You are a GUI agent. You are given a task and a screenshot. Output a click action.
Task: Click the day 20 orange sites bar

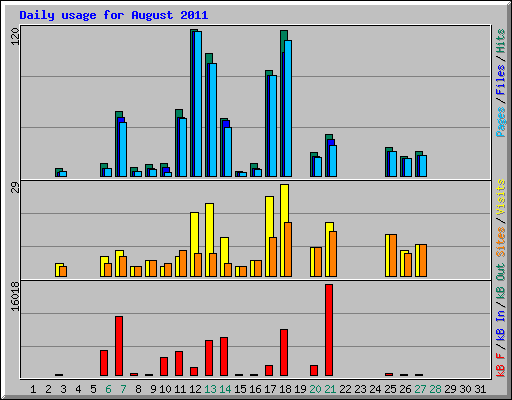[x=318, y=262]
